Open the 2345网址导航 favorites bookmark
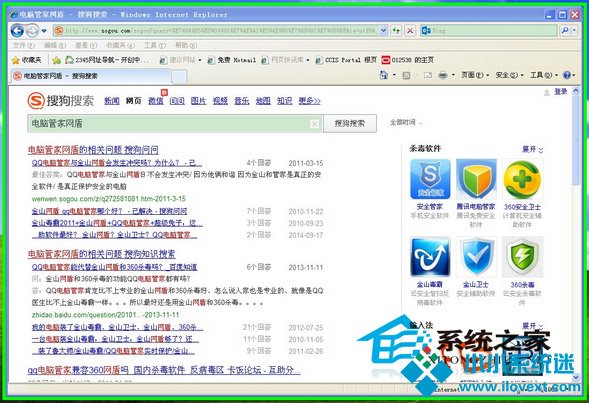The height and width of the screenshot is (403, 589). click(107, 60)
